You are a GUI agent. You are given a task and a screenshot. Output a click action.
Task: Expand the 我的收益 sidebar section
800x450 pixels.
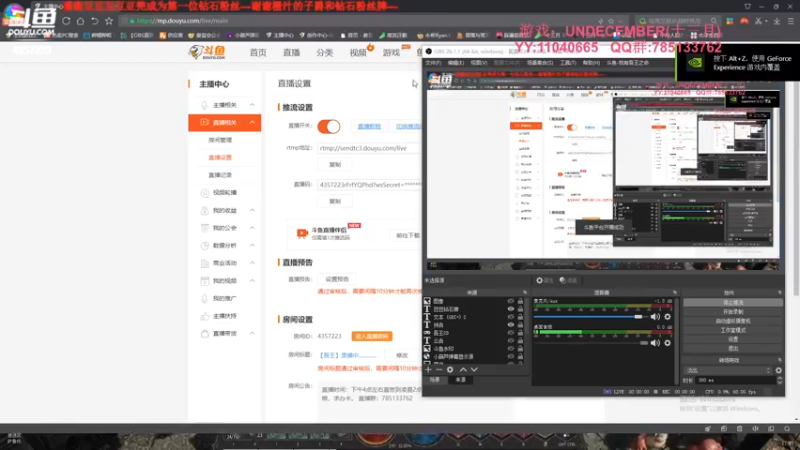point(252,210)
